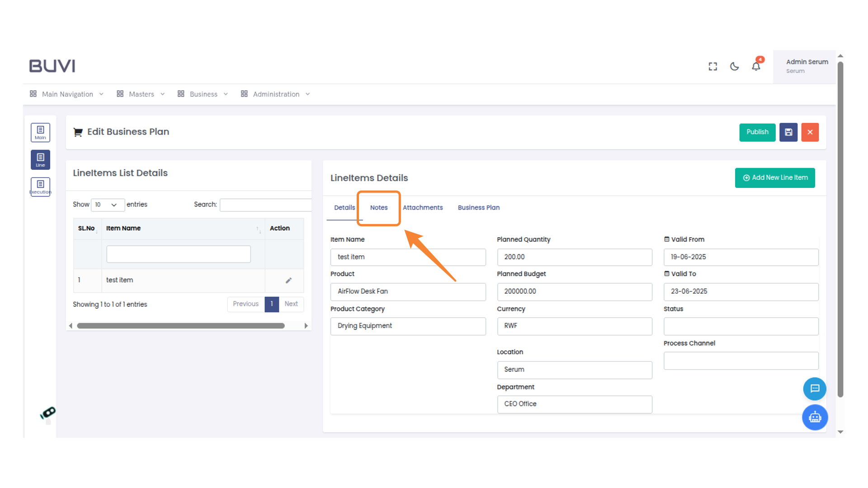868x488 pixels.
Task: Open notifications using the bell icon
Action: [x=755, y=66]
